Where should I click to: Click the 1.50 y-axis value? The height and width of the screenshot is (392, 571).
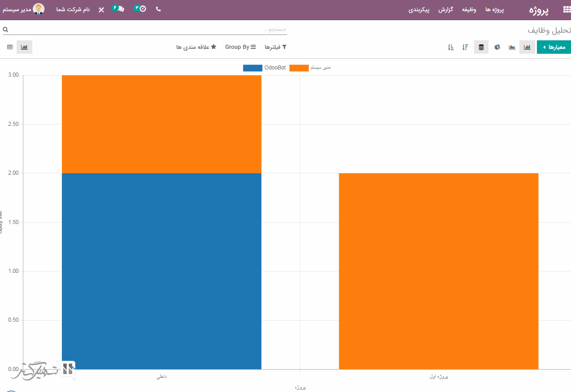13,222
